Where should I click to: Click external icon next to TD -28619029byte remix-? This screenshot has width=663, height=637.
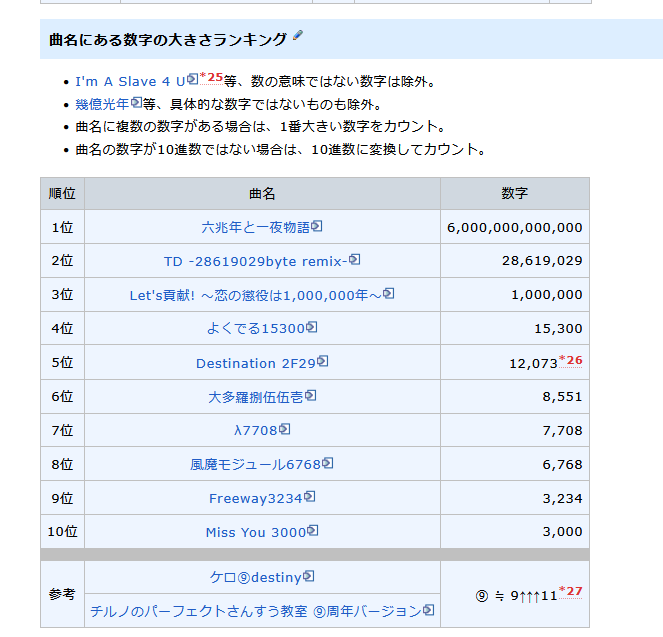(355, 259)
